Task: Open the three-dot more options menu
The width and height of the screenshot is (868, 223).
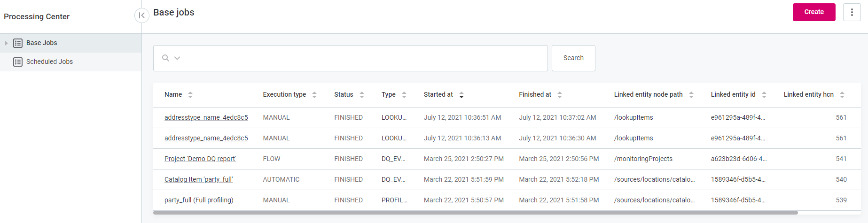Action: pos(852,12)
